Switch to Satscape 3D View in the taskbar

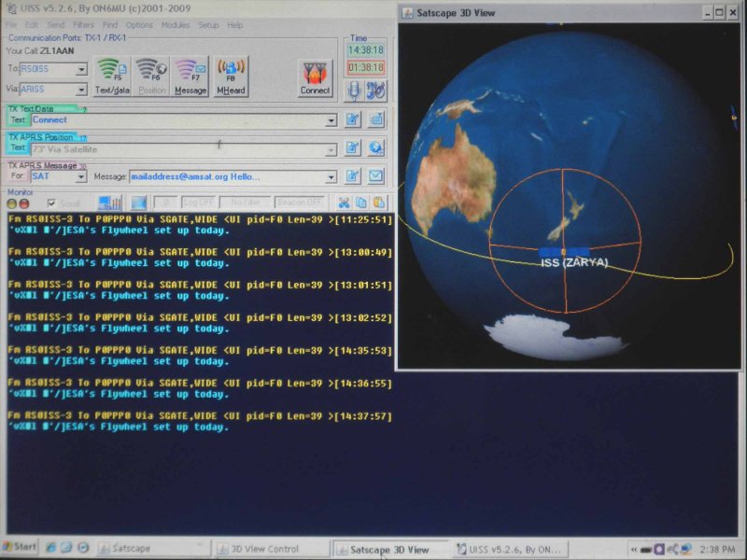pos(390,550)
